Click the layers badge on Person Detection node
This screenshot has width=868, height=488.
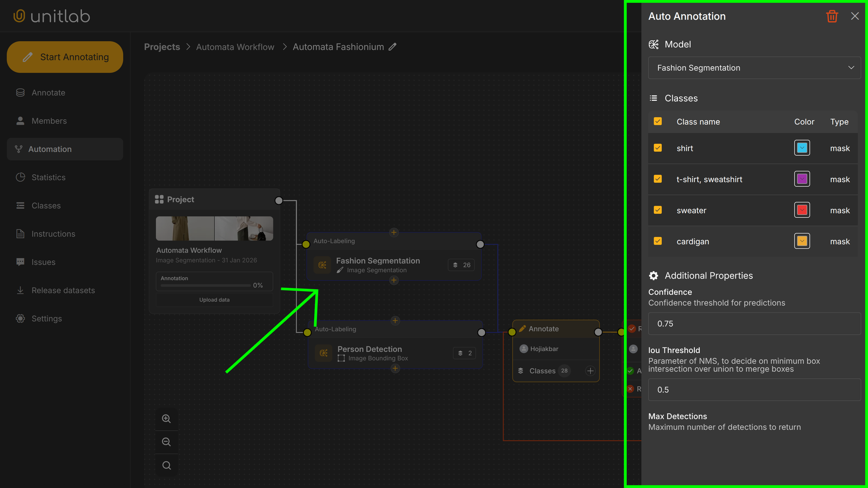pyautogui.click(x=464, y=353)
